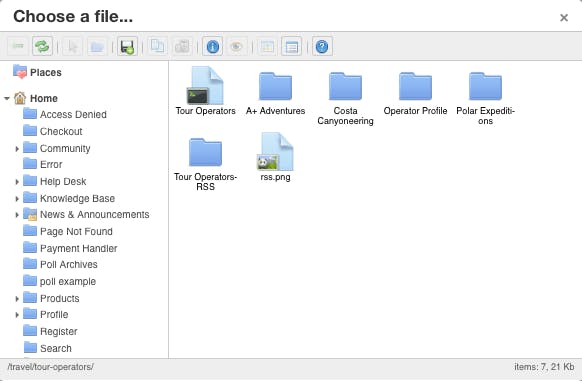The width and height of the screenshot is (582, 381).
Task: Expand the Products folder arrow
Action: [17, 299]
